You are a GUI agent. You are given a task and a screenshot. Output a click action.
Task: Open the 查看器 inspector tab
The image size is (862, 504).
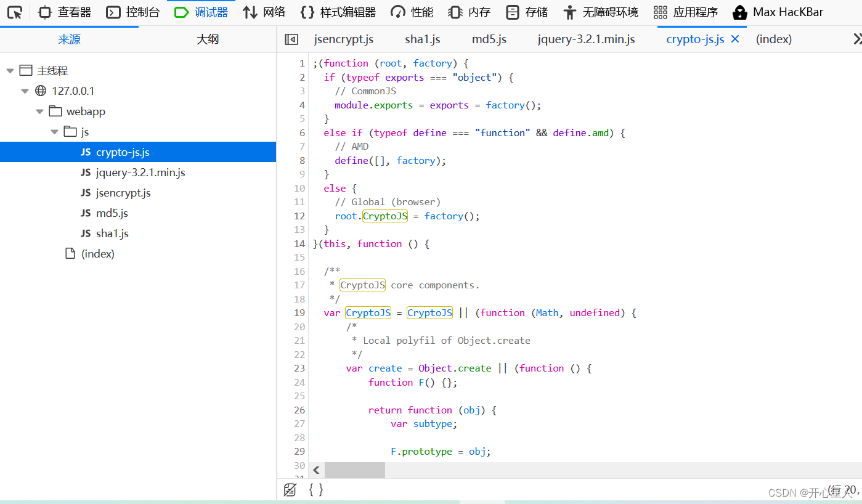click(65, 12)
